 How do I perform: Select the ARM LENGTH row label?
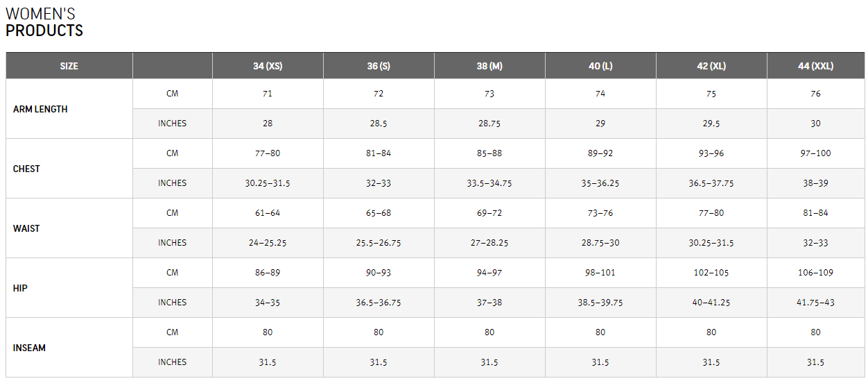(40, 109)
